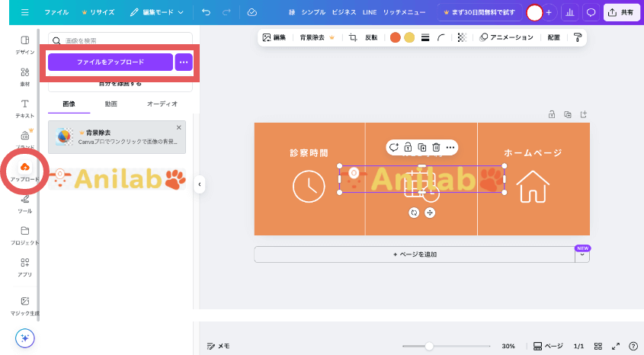Switch to the videos (動画) tab

click(111, 104)
